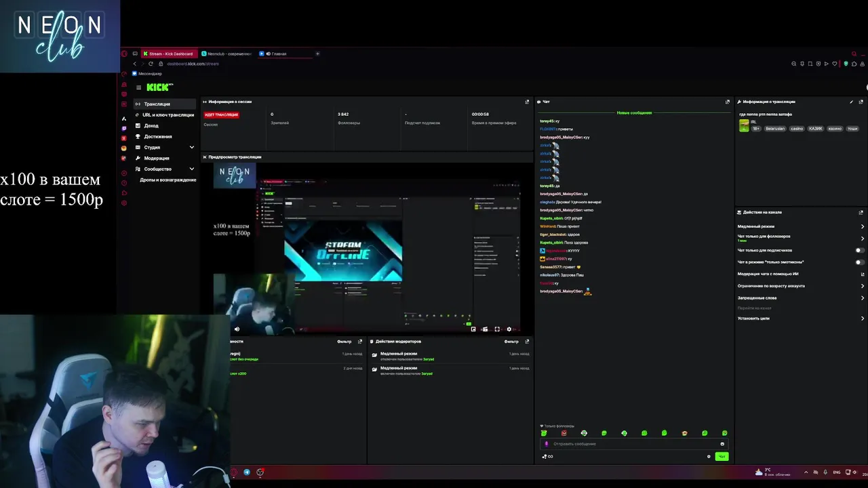The image size is (868, 488).
Task: Pop out the channel actions panel
Action: [861, 212]
